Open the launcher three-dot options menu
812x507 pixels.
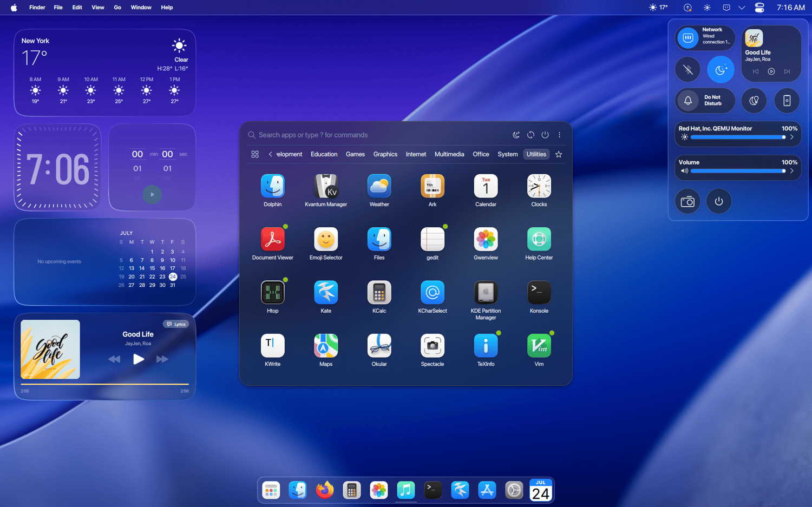point(560,135)
